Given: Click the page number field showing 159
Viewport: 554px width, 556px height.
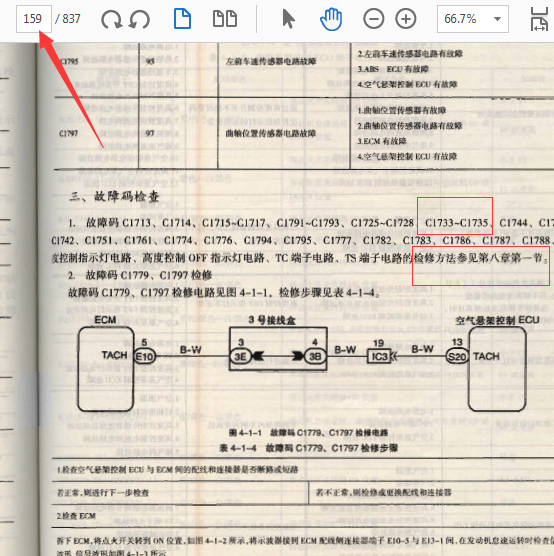Looking at the screenshot, I should pos(34,19).
